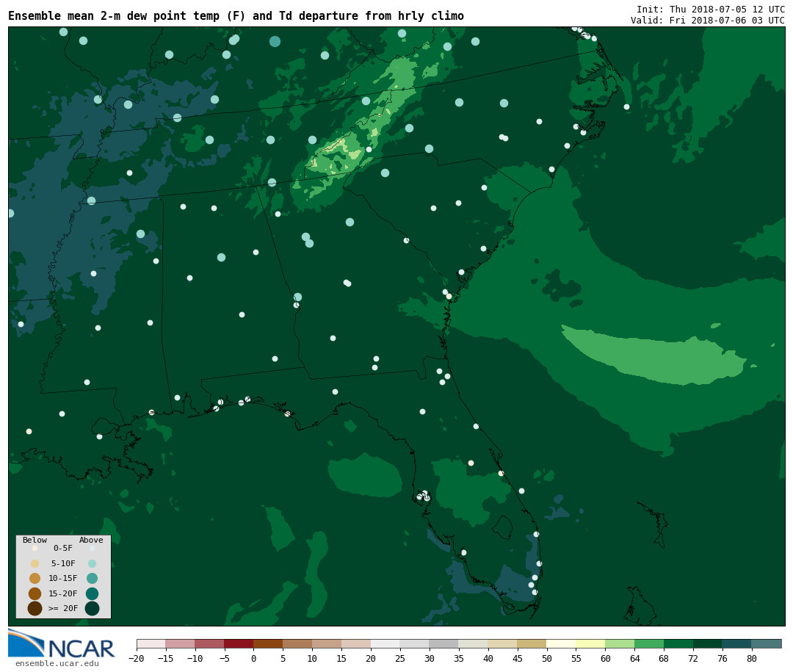793x672 pixels.
Task: Select the dark teal 76 to 80 swatch
Action: click(x=737, y=643)
